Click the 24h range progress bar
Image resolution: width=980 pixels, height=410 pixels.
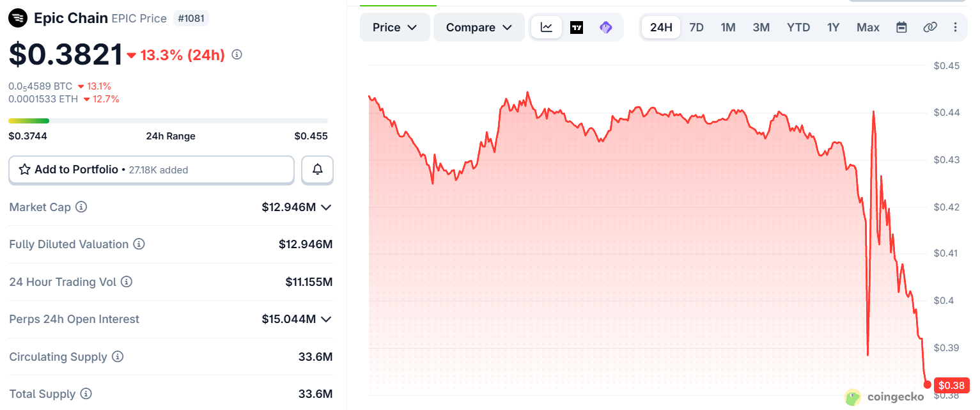(x=168, y=120)
